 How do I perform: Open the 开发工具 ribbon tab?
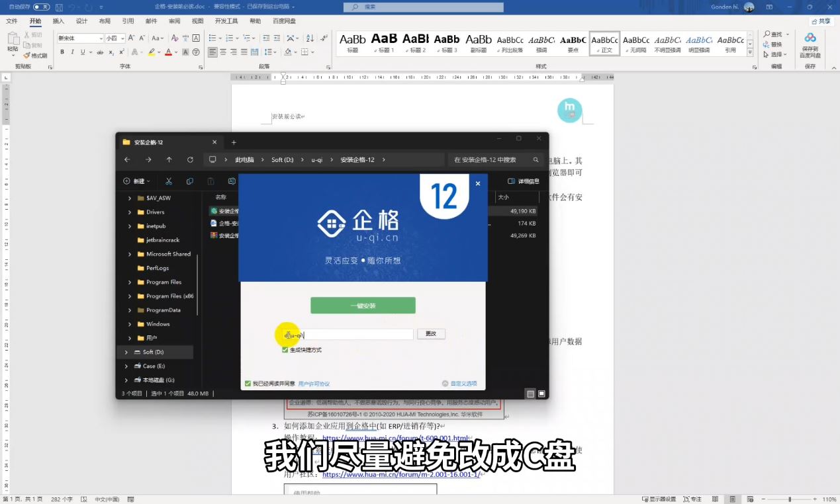pos(226,21)
